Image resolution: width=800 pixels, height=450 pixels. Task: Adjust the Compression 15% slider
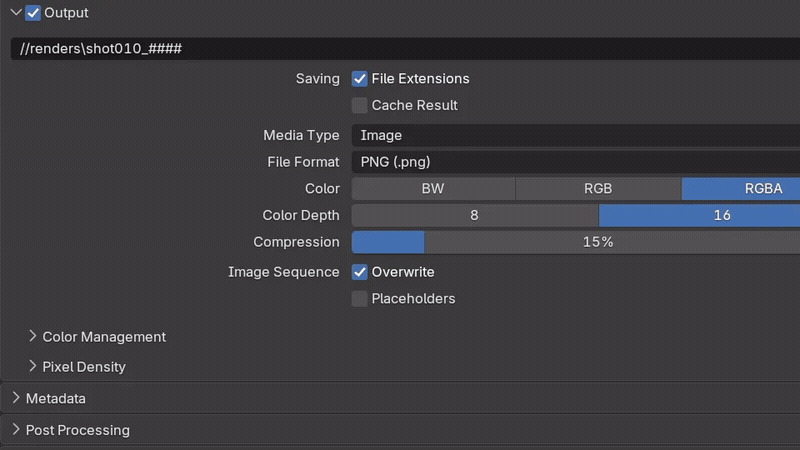pos(576,242)
